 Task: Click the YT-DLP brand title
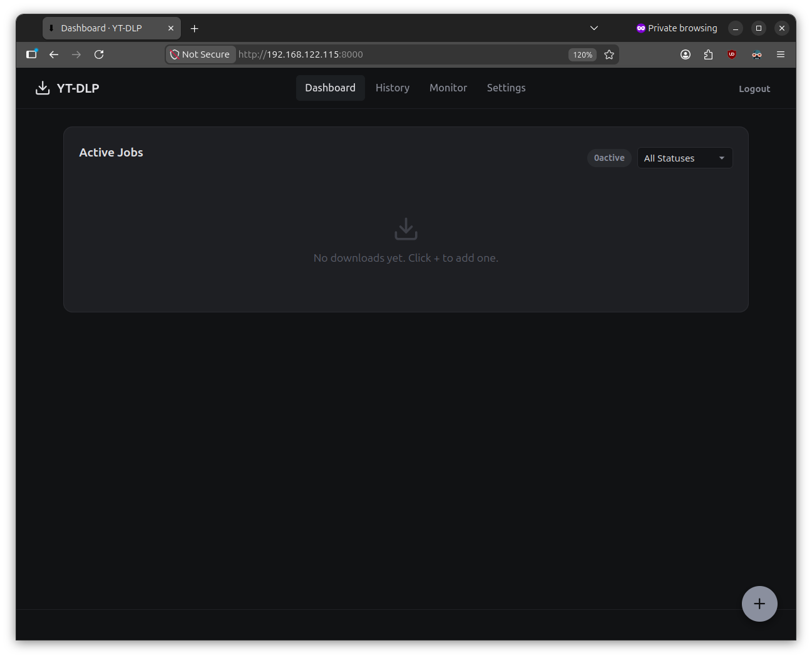coord(78,88)
